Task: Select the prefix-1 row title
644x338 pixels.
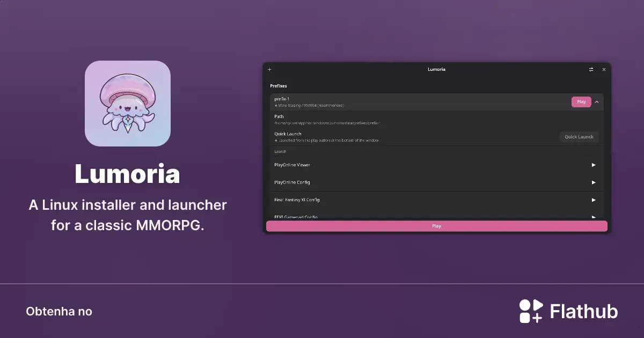Action: (x=282, y=99)
